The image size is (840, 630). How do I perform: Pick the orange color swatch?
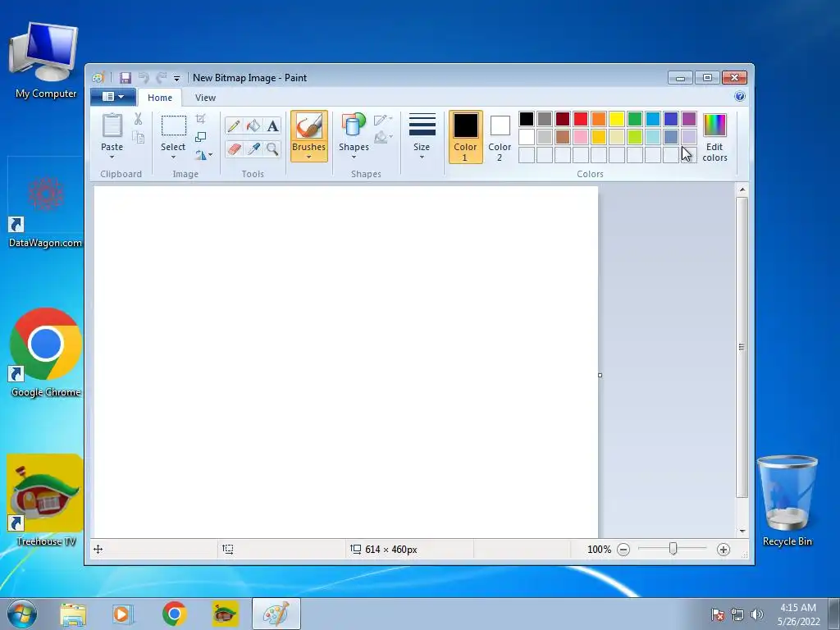[599, 118]
